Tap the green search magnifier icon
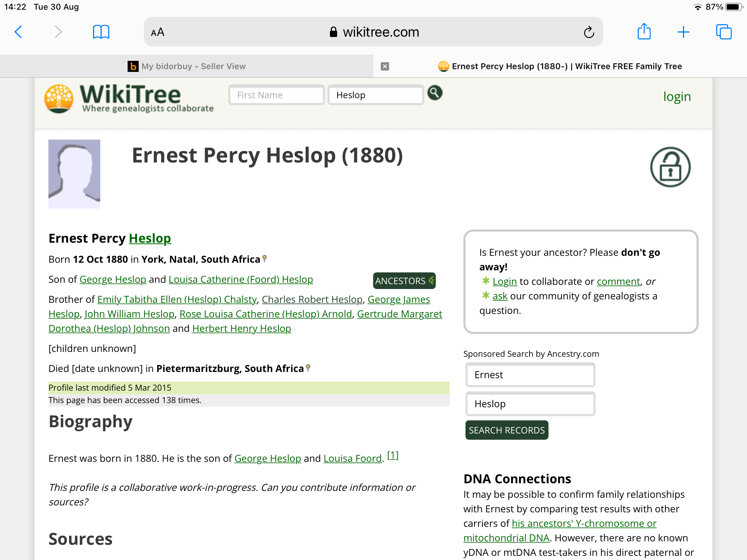Viewport: 747px width, 560px height. tap(435, 93)
